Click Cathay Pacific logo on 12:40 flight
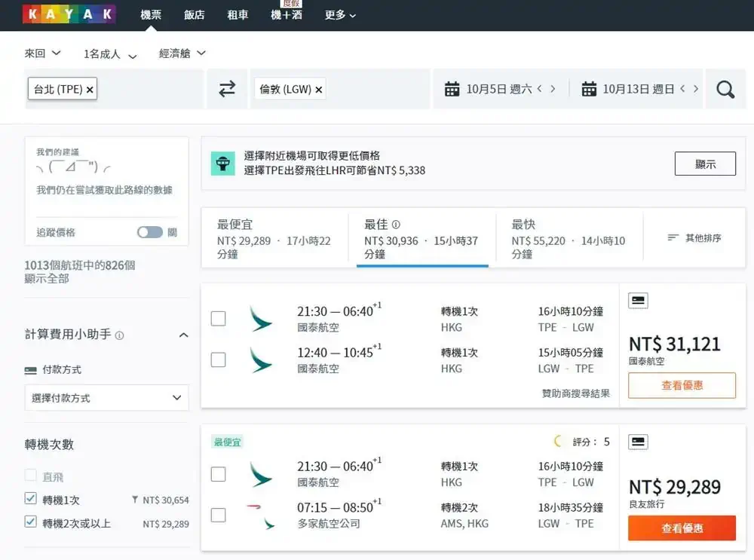Screen dimensions: 754x560 [x=261, y=360]
